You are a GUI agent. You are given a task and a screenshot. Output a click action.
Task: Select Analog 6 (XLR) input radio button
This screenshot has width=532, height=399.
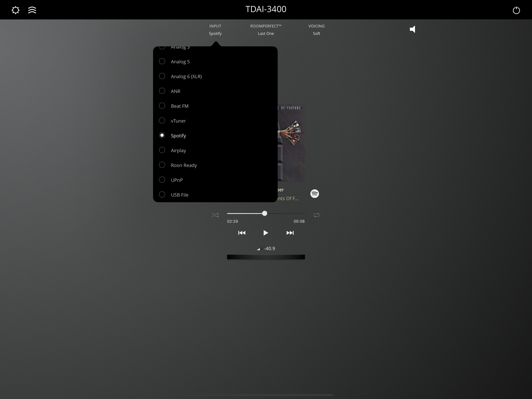click(162, 76)
